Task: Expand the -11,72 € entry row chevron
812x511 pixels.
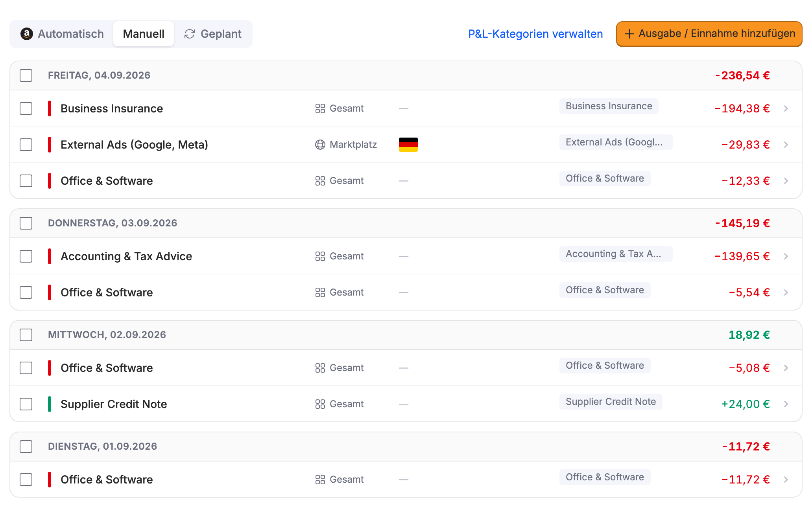Action: coord(786,480)
